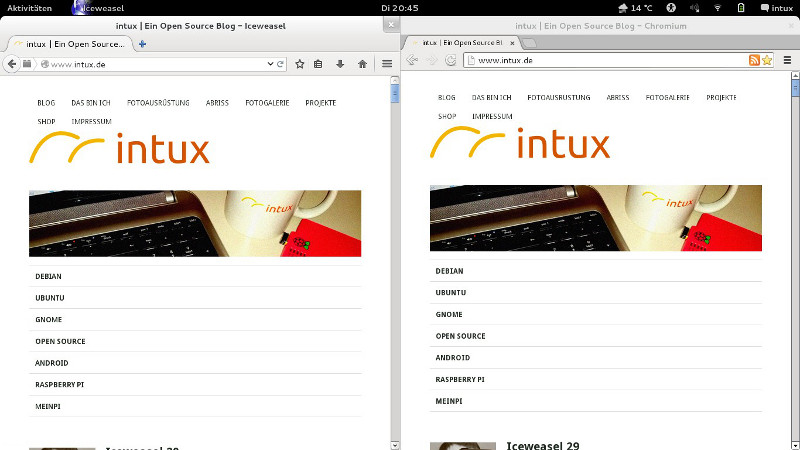Open PROJEKTE in Iceweasel
Image resolution: width=800 pixels, height=450 pixels.
click(321, 103)
